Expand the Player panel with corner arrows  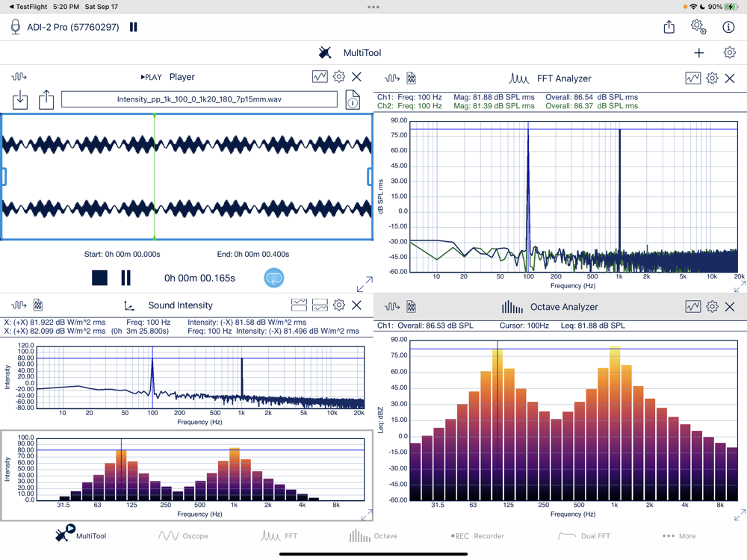(365, 284)
